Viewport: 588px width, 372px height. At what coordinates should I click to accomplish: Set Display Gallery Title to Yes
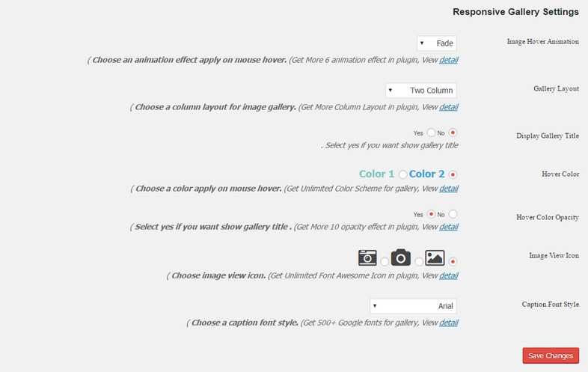[x=431, y=132]
